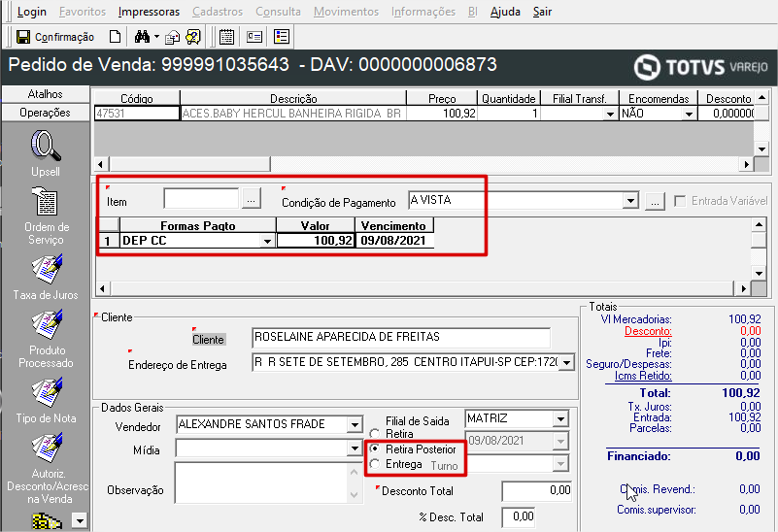The image size is (778, 532).
Task: Open the Movimentos menu
Action: coord(347,12)
